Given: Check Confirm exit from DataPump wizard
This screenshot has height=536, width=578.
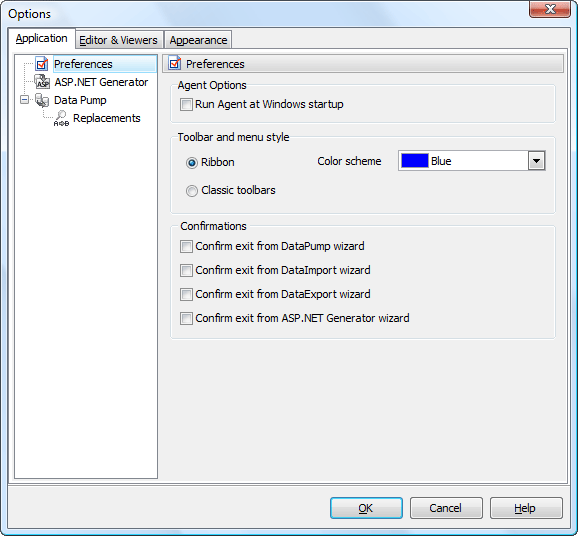Looking at the screenshot, I should [186, 246].
